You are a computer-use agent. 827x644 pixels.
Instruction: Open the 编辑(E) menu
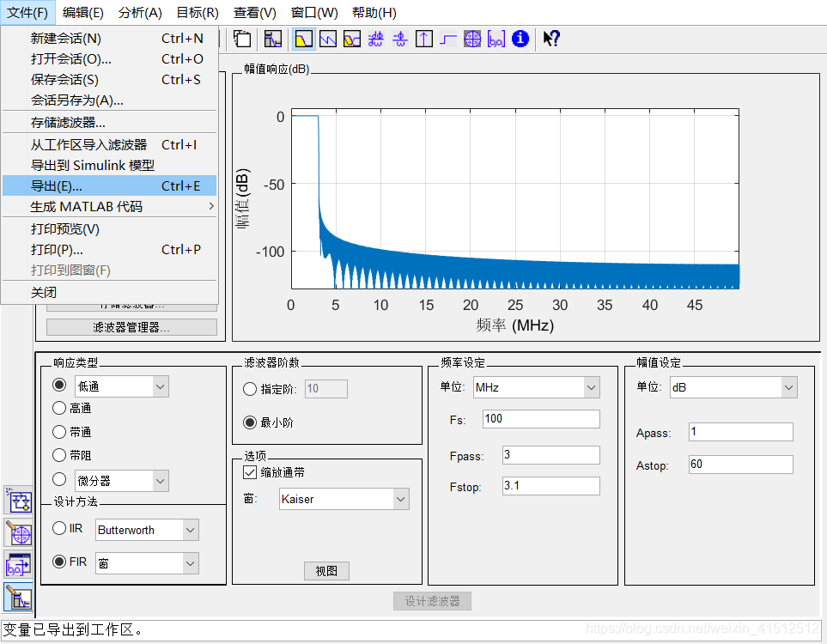(x=82, y=13)
